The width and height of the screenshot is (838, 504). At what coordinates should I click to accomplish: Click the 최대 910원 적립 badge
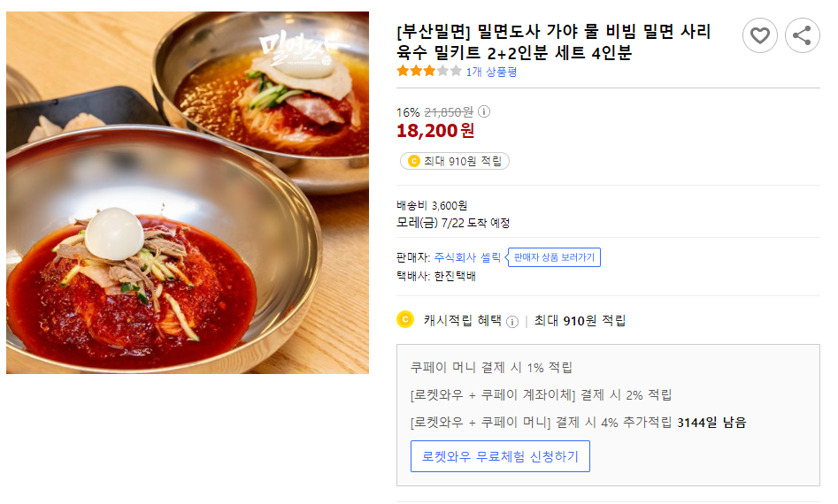pos(455,161)
